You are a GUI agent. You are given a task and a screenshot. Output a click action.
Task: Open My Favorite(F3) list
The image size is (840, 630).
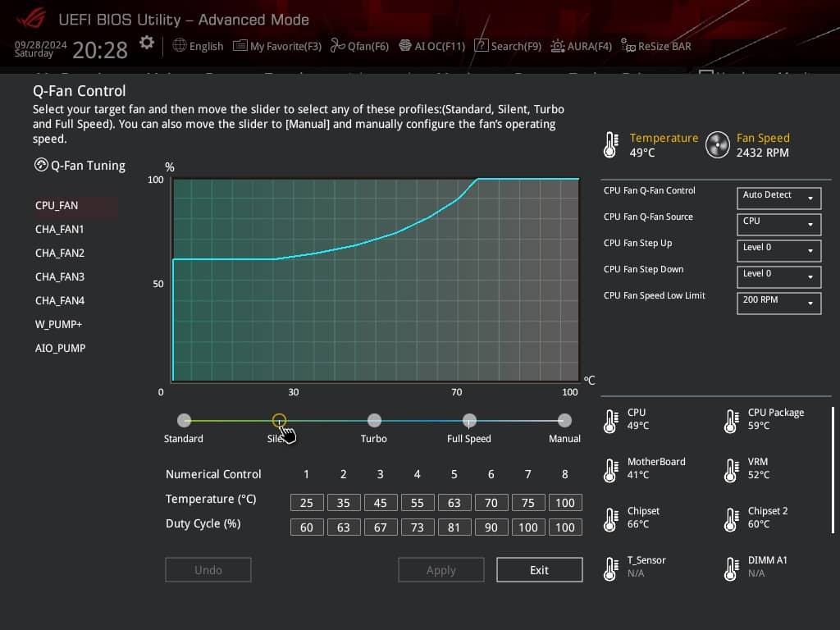[277, 46]
